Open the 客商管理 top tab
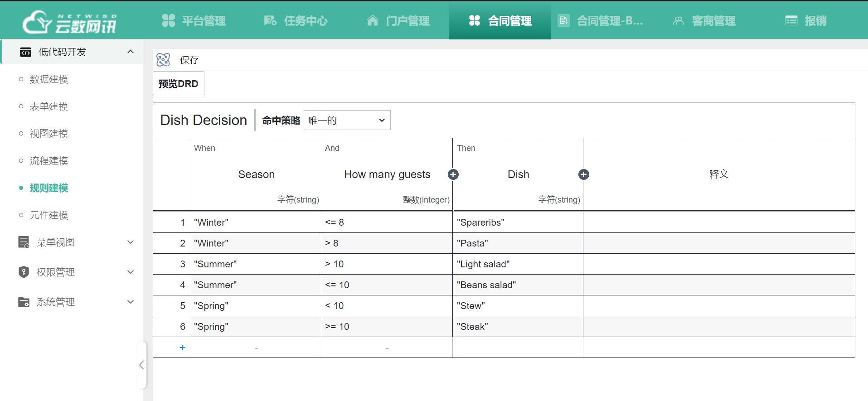 tap(704, 21)
